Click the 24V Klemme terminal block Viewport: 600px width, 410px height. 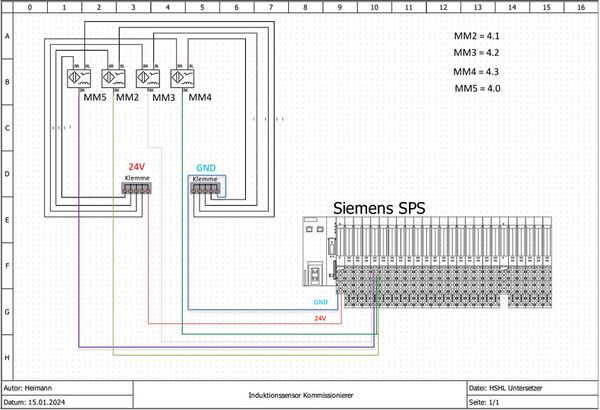tap(137, 187)
